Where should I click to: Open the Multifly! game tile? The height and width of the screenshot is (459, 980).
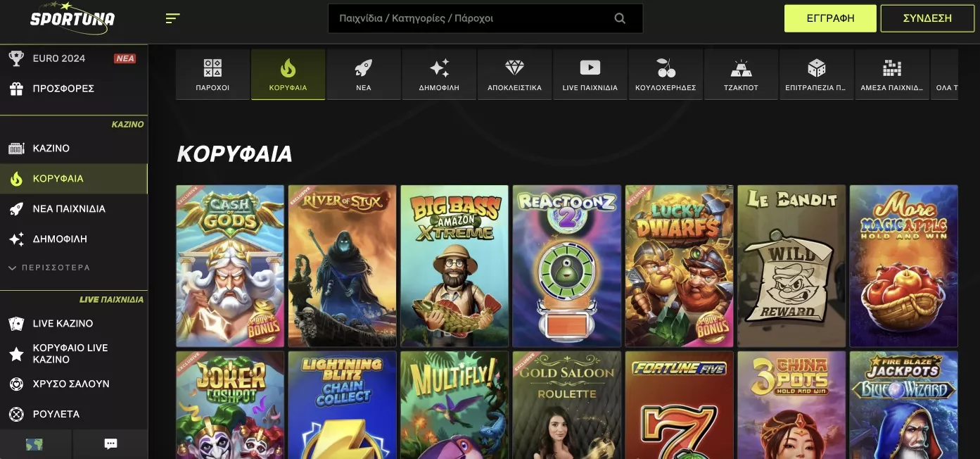click(454, 405)
